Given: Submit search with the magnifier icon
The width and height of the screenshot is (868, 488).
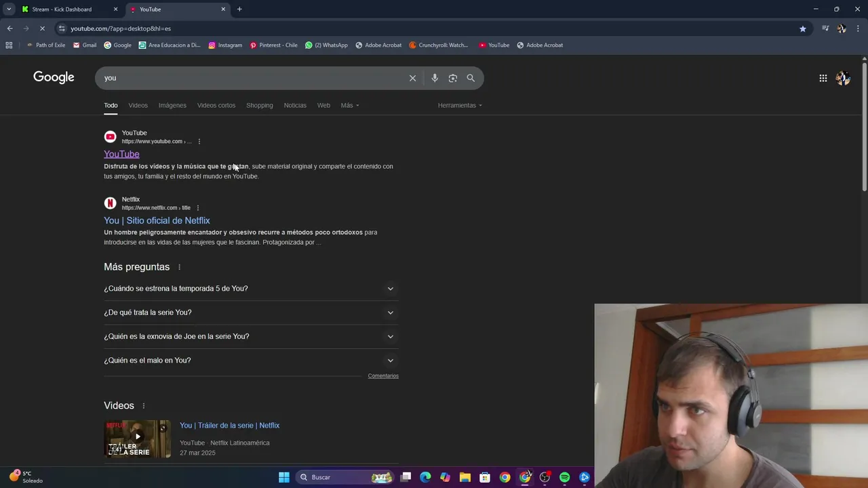Looking at the screenshot, I should 471,78.
